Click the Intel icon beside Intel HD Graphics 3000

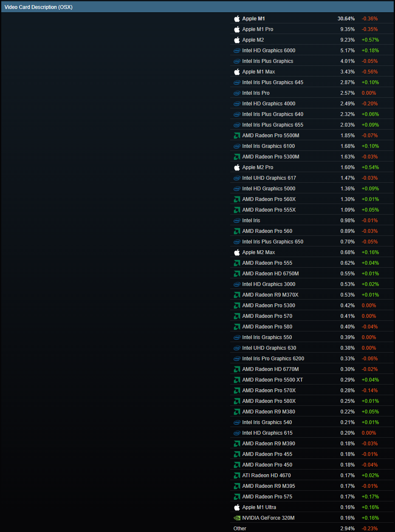[x=237, y=284]
